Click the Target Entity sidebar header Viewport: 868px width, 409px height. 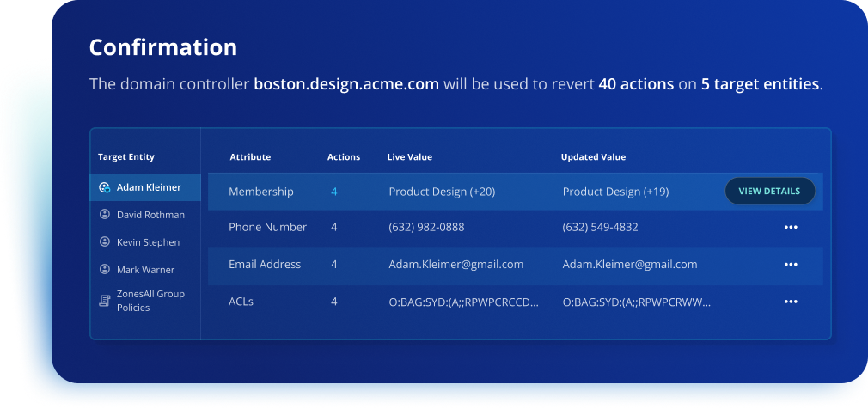click(x=126, y=157)
